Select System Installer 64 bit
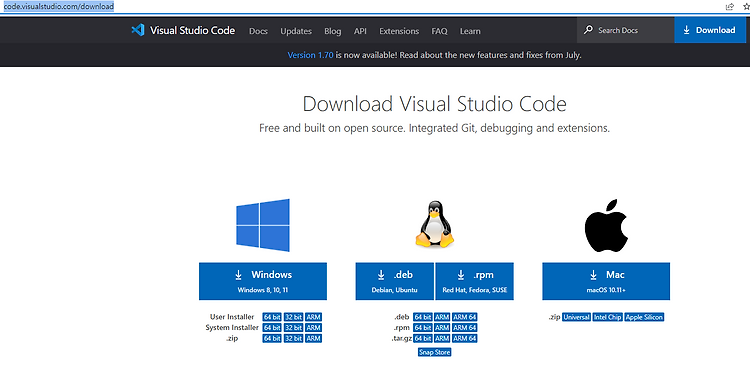The height and width of the screenshot is (381, 750). coord(272,327)
